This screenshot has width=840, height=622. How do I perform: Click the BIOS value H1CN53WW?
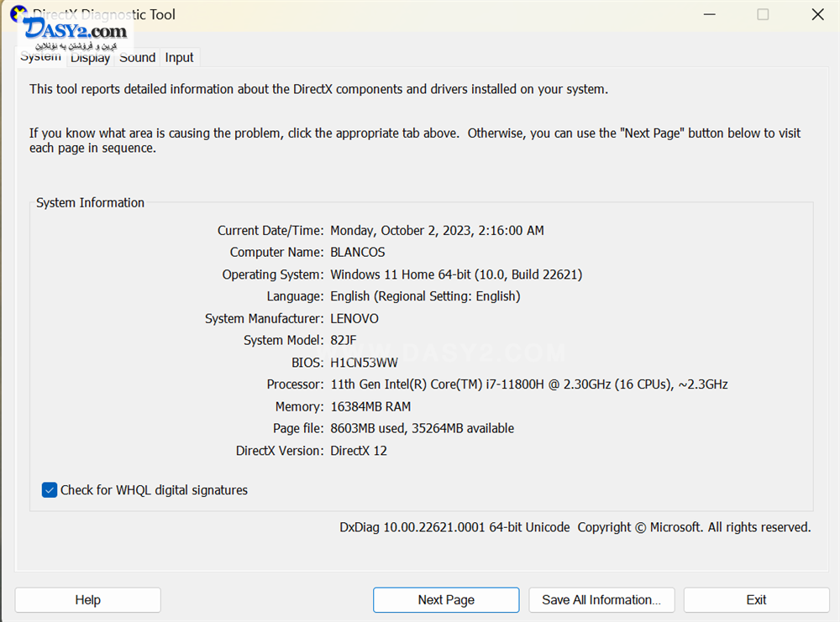364,363
